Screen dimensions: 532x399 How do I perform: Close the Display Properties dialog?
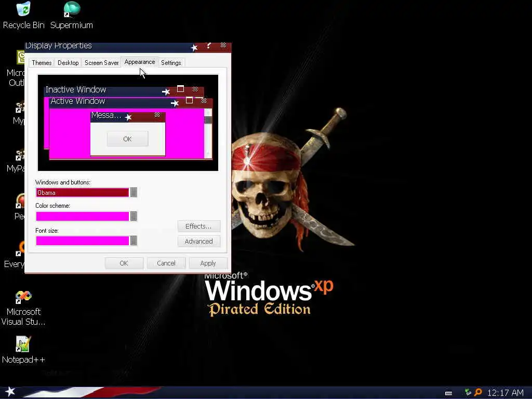pos(223,45)
